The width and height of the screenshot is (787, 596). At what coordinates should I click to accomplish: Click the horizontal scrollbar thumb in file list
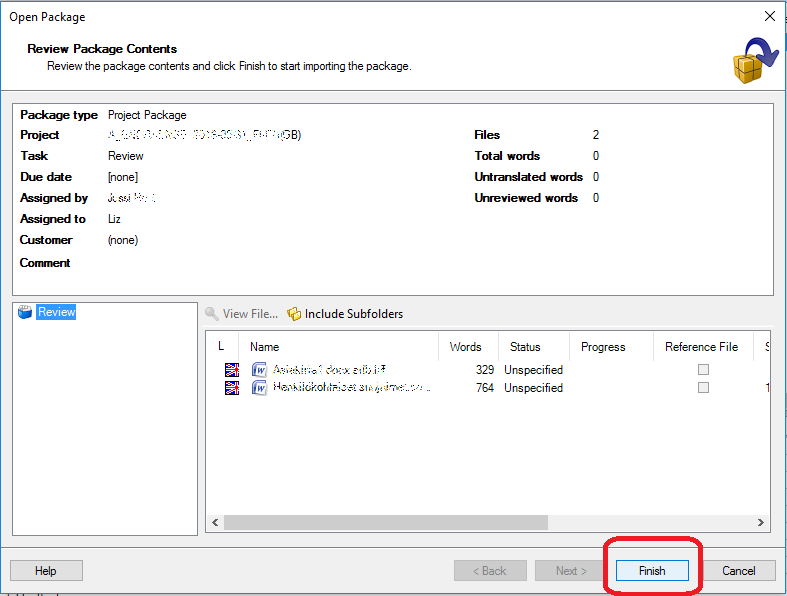tap(385, 523)
